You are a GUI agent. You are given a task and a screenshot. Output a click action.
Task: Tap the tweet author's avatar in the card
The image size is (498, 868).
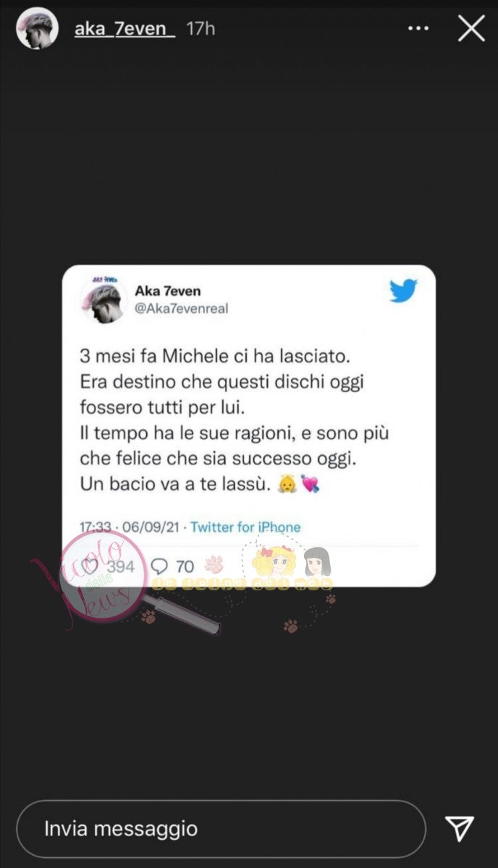(x=103, y=299)
